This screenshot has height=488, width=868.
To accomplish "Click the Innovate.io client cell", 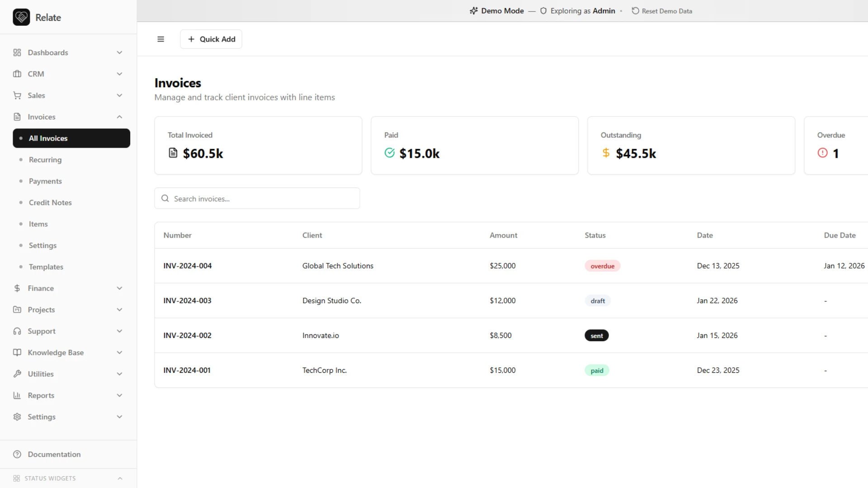I will 321,335.
